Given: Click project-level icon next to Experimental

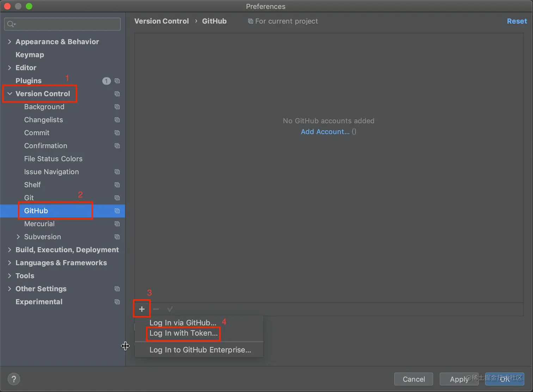Looking at the screenshot, I should pyautogui.click(x=117, y=302).
